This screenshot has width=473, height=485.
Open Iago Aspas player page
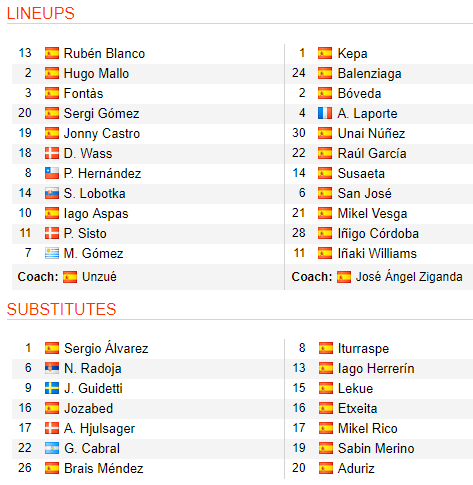pyautogui.click(x=96, y=214)
